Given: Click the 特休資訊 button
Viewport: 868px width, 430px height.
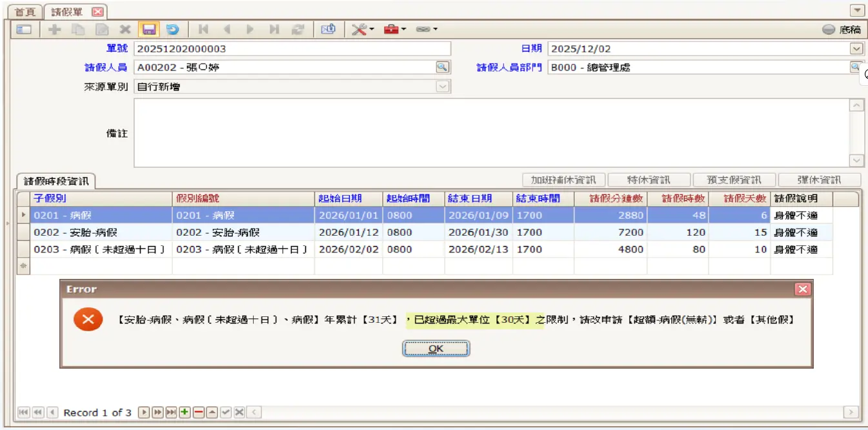Looking at the screenshot, I should pyautogui.click(x=648, y=180).
